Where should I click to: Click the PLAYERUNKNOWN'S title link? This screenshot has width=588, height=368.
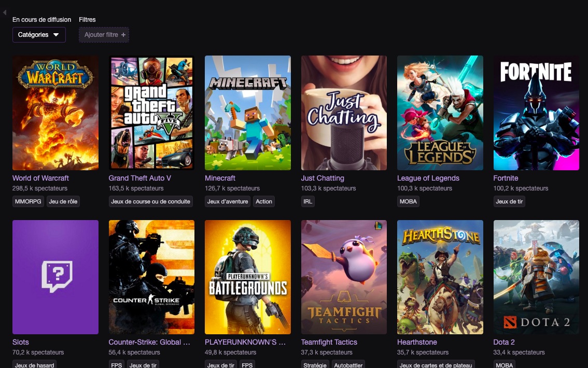pos(245,342)
